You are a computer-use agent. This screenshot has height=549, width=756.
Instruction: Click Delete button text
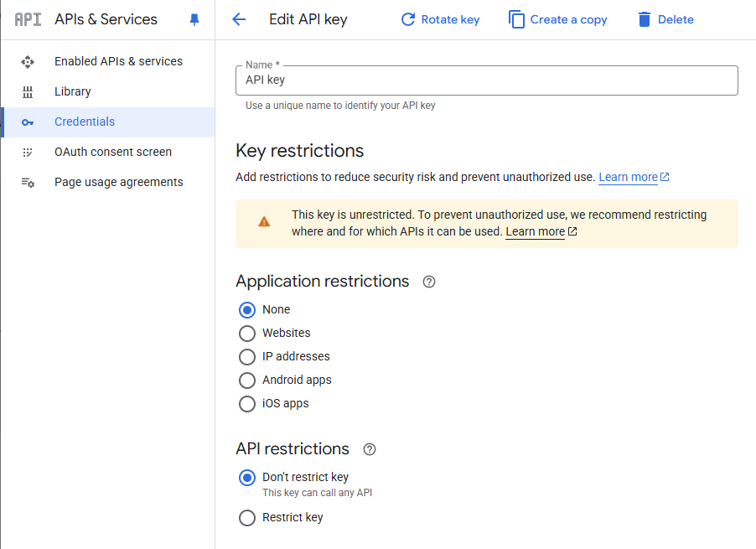(676, 20)
